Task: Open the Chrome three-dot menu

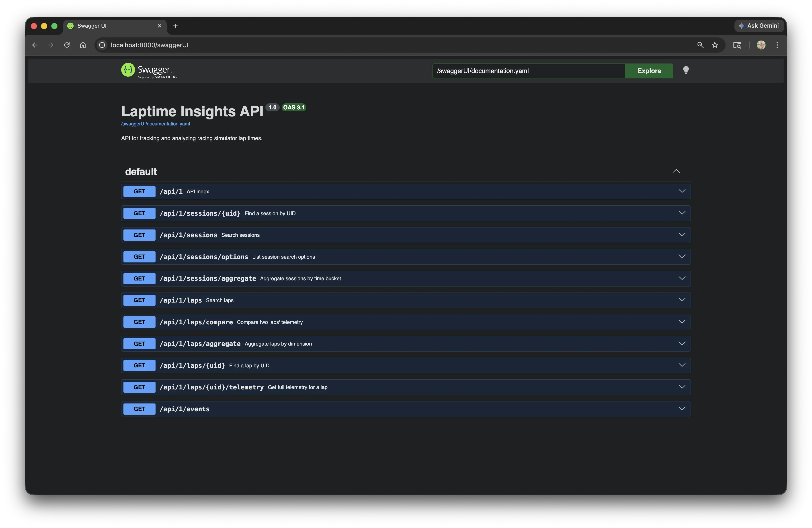Action: [777, 45]
